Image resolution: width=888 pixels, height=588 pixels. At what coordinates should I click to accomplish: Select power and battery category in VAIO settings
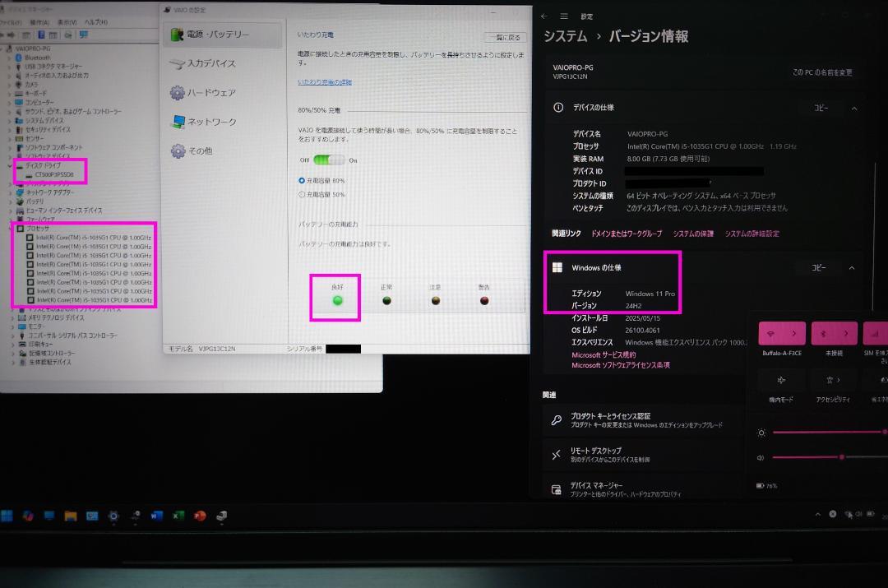pyautogui.click(x=223, y=35)
